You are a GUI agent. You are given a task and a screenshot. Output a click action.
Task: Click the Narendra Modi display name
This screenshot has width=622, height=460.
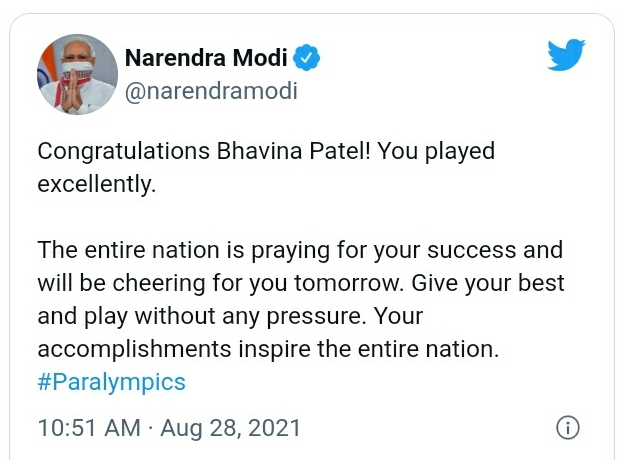point(205,59)
